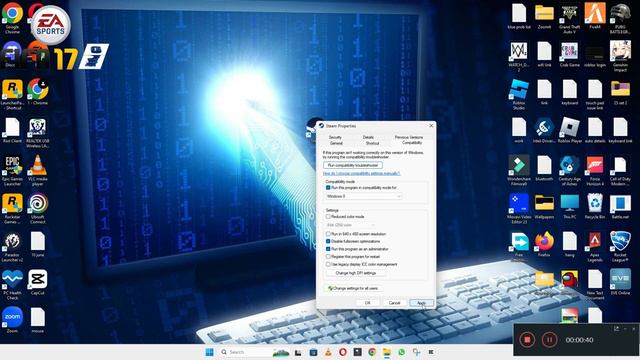640x360 pixels.
Task: Select the Epic Games Launcher desktop icon
Action: click(12, 170)
